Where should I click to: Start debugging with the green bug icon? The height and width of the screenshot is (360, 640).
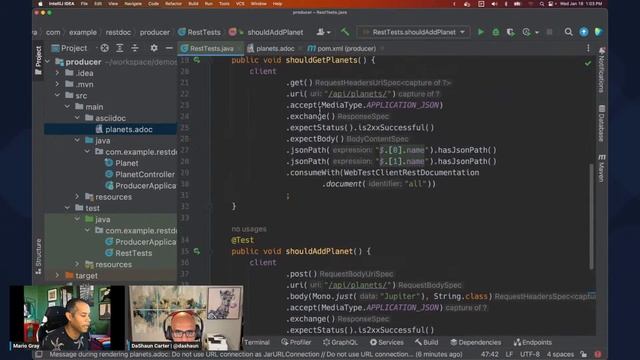pyautogui.click(x=496, y=32)
